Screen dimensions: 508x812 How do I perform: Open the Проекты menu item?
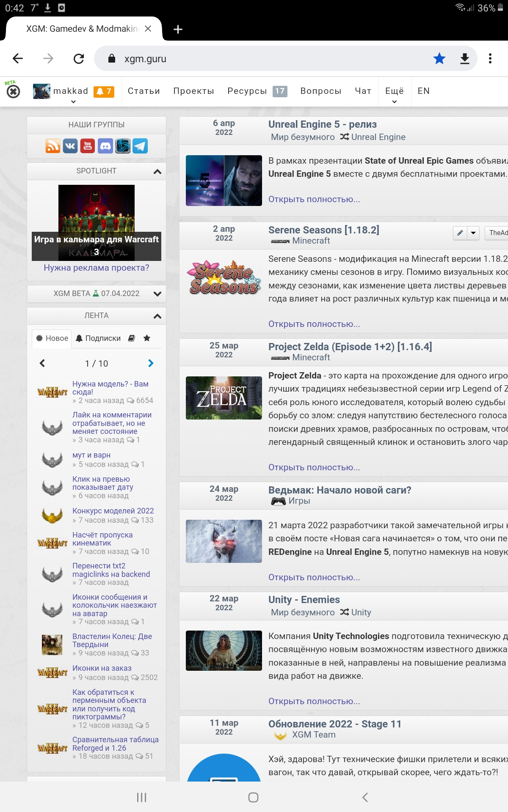(x=193, y=91)
